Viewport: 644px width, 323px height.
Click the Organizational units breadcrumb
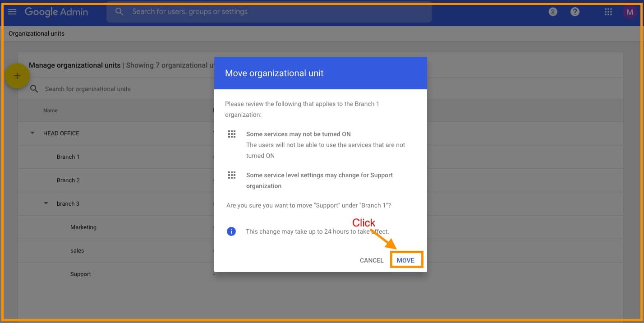pyautogui.click(x=37, y=33)
